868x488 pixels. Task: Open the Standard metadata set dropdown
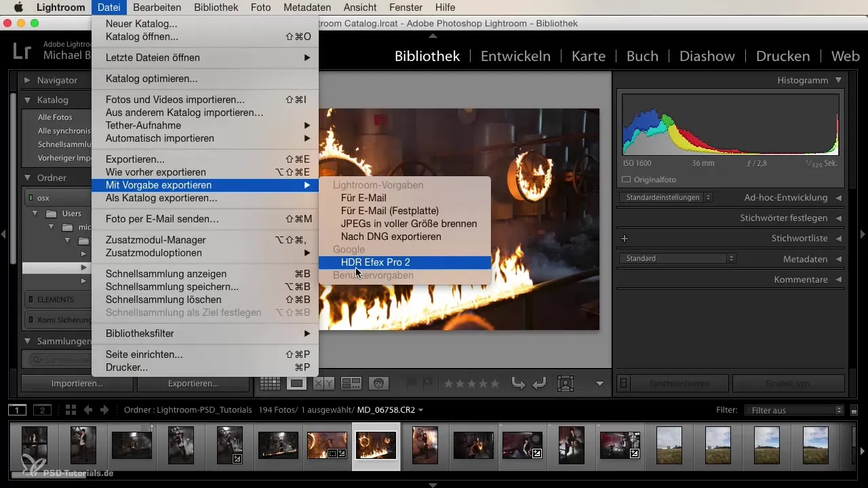tap(677, 259)
